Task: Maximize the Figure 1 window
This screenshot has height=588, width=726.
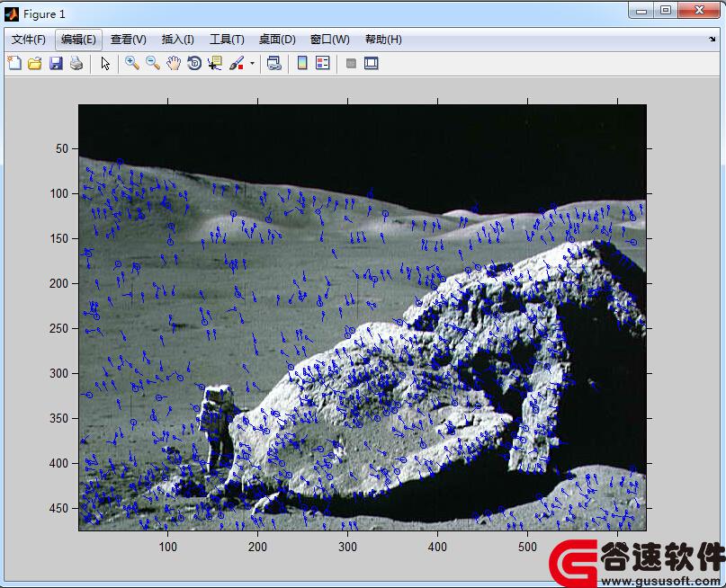Action: [x=666, y=10]
